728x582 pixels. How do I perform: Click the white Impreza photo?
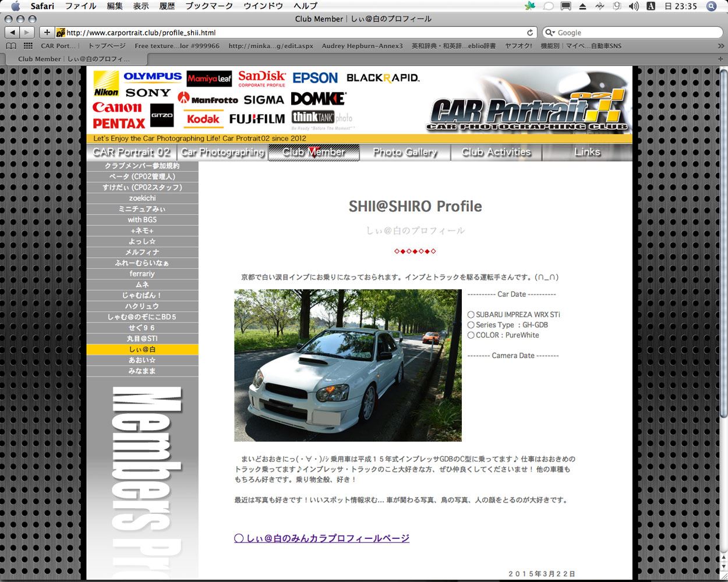[x=348, y=365]
